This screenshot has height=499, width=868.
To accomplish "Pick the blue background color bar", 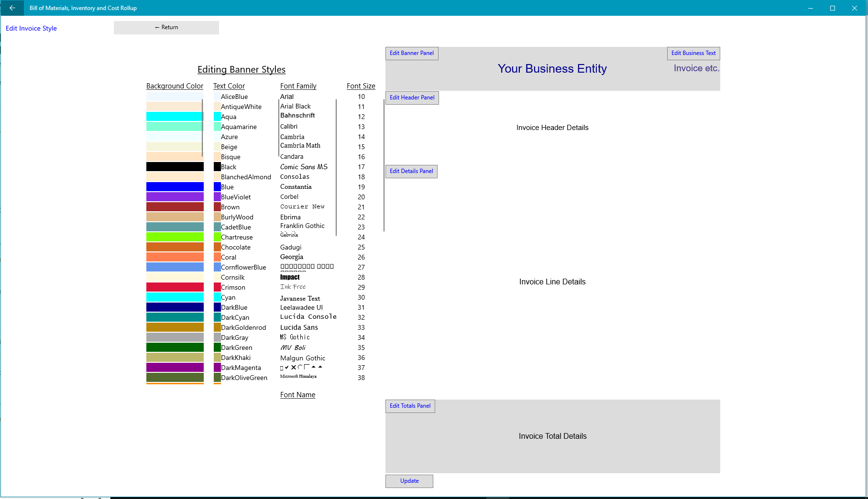I will 175,187.
